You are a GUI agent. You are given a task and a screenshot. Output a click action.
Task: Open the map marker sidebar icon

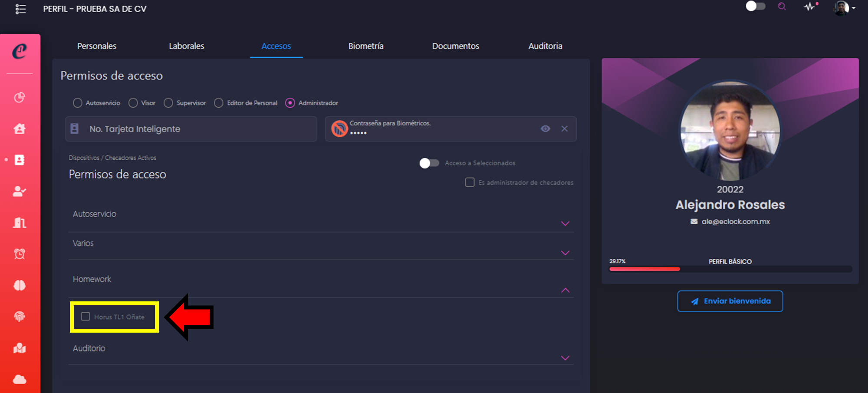click(20, 348)
